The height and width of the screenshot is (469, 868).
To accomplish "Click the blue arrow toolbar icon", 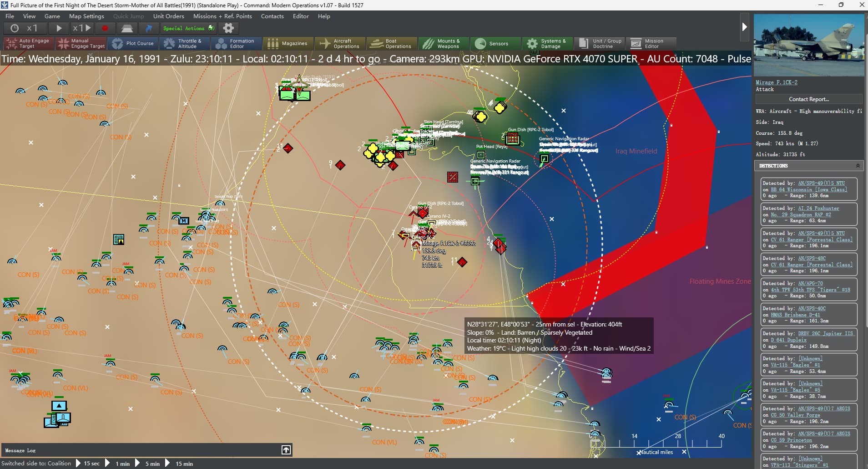I will pos(148,28).
